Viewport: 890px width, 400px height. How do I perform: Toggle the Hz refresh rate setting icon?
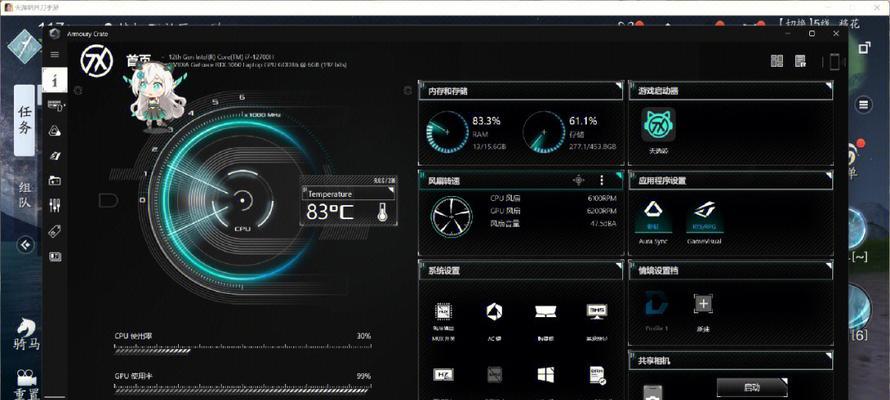click(443, 375)
